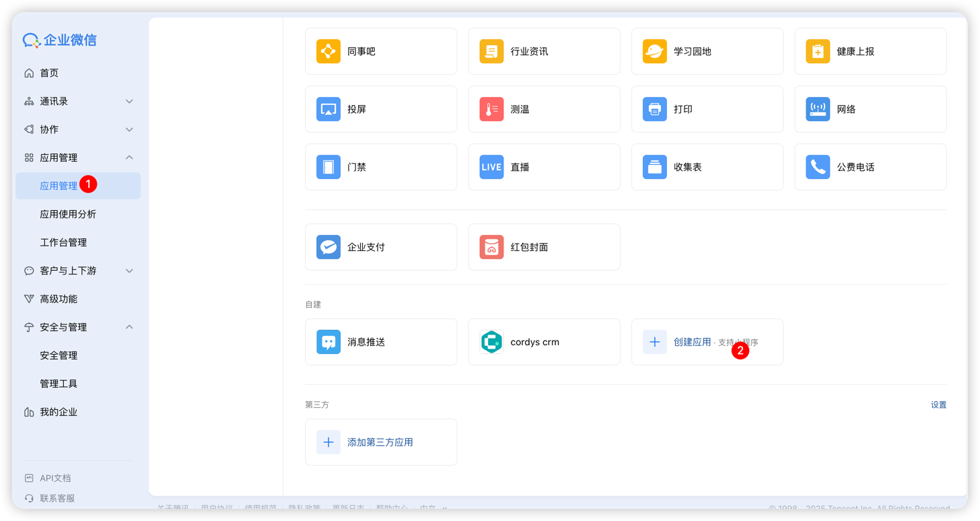Open the 企业支付 app icon
This screenshot has width=980, height=521.
328,247
